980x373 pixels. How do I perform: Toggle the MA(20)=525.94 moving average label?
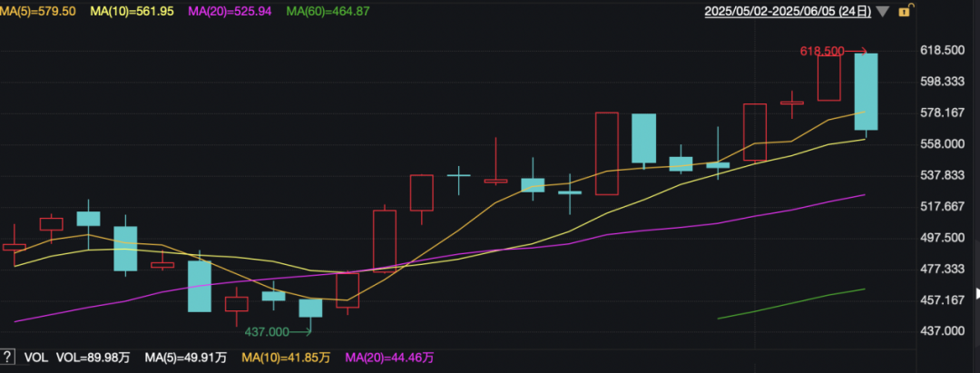[x=230, y=11]
